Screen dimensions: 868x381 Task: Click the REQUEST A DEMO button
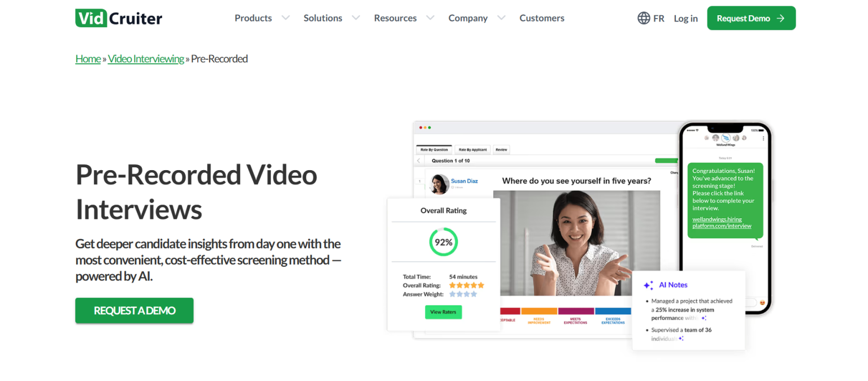point(134,310)
